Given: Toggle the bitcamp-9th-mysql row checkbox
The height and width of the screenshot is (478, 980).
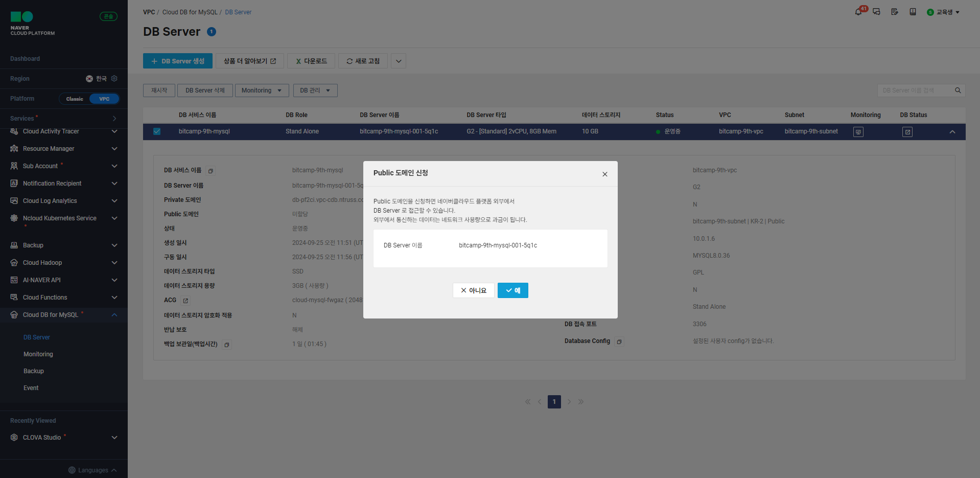Looking at the screenshot, I should (x=157, y=131).
